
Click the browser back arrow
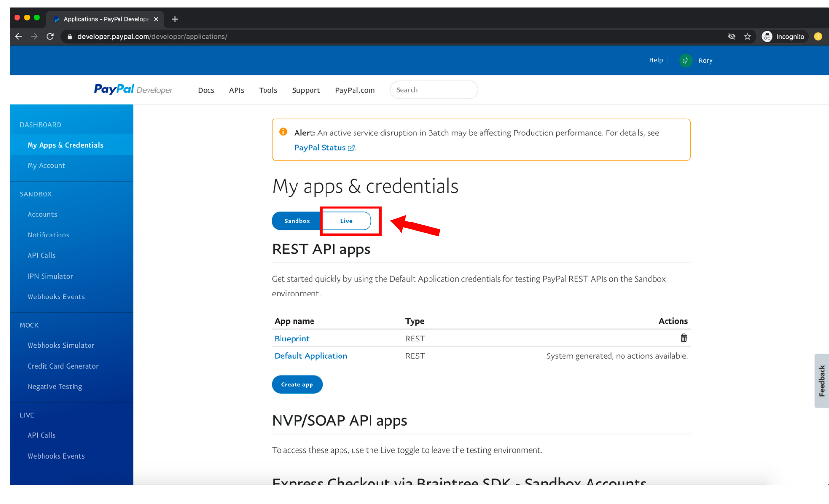pos(19,36)
